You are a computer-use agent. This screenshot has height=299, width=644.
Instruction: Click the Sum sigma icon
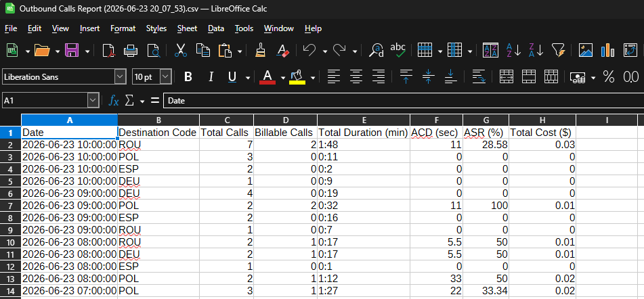click(x=129, y=100)
